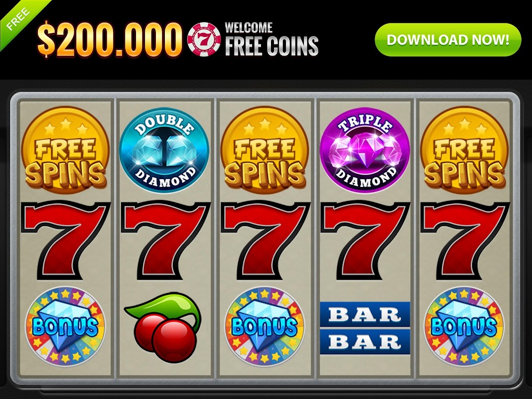Click Free Spins coin on third reel
This screenshot has height=399, width=532.
[x=265, y=150]
